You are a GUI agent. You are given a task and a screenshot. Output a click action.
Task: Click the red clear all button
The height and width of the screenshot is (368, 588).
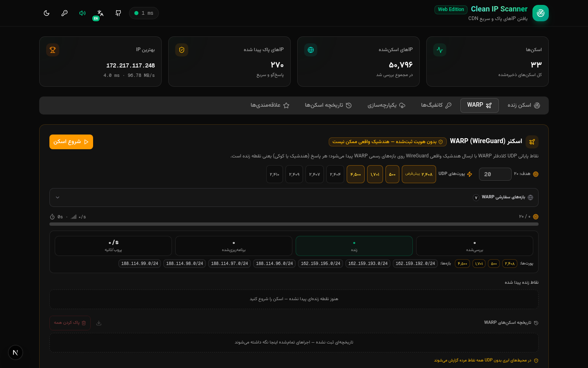tap(70, 323)
